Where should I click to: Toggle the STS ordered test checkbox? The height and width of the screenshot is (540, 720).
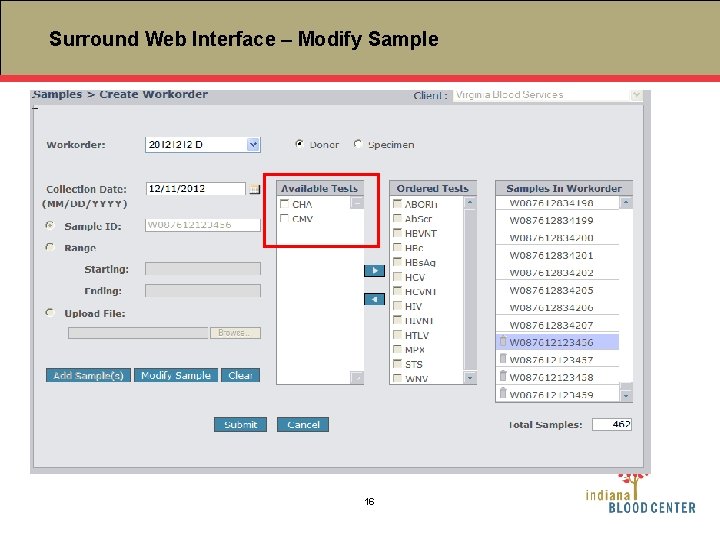tap(397, 364)
